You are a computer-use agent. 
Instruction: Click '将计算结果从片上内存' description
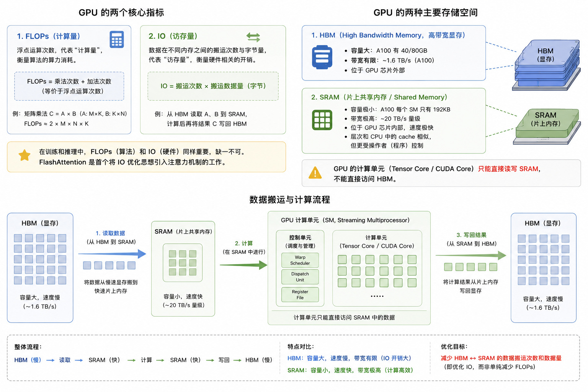tap(470, 282)
